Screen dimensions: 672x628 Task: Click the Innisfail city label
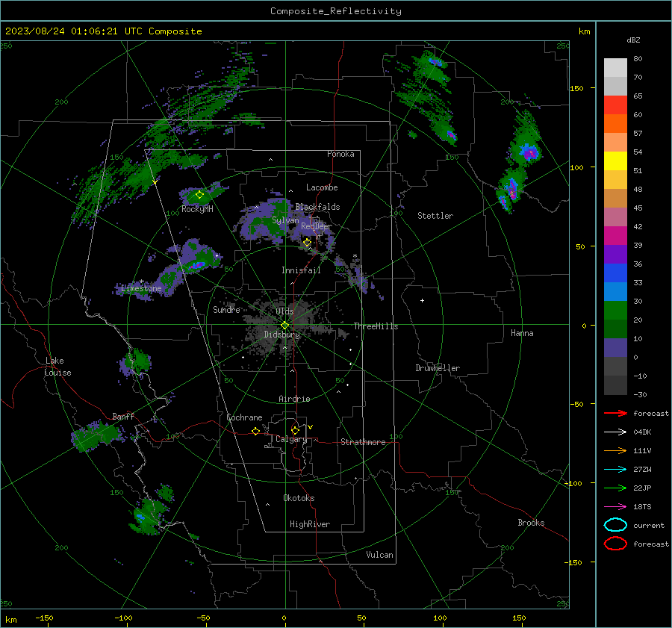[301, 270]
